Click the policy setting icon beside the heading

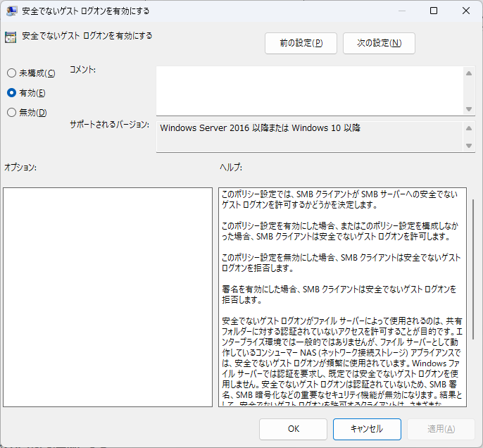pos(11,37)
